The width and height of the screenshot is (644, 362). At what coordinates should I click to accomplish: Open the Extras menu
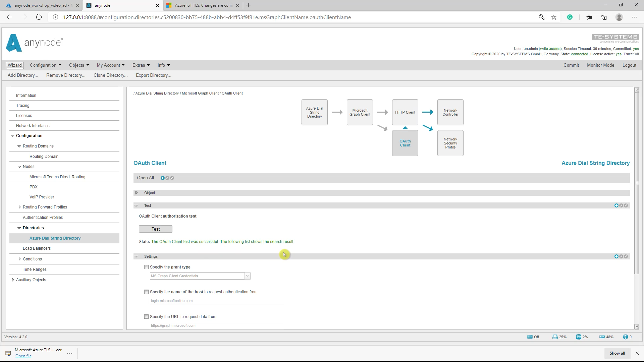pyautogui.click(x=141, y=65)
